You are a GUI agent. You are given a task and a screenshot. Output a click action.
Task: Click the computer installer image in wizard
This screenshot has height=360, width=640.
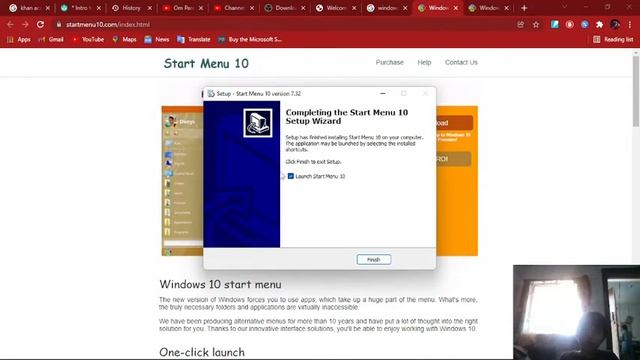[x=258, y=123]
